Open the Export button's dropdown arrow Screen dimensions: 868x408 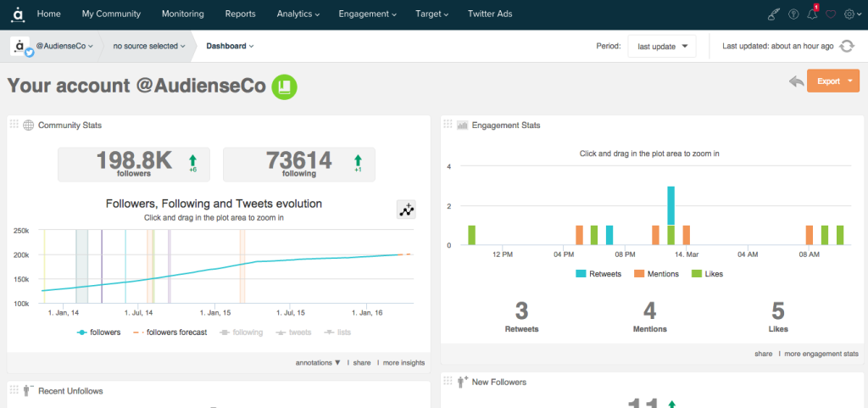pyautogui.click(x=850, y=81)
